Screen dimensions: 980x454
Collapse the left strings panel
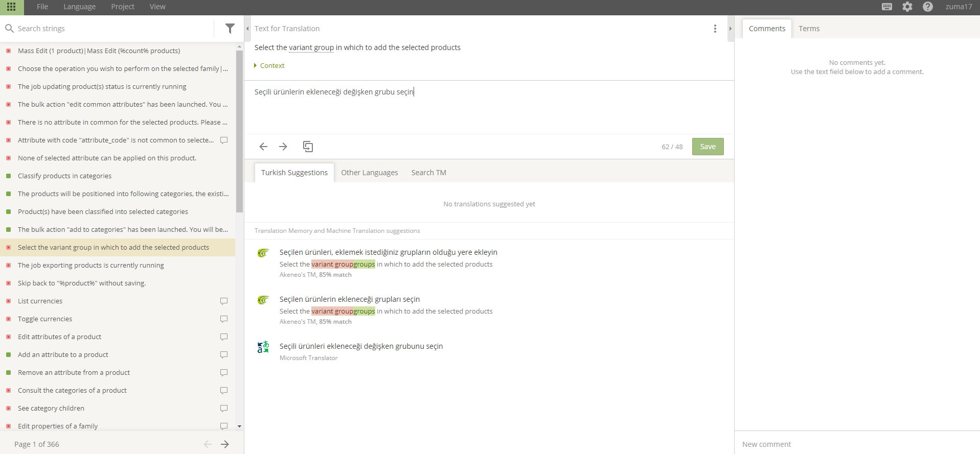pos(247,29)
